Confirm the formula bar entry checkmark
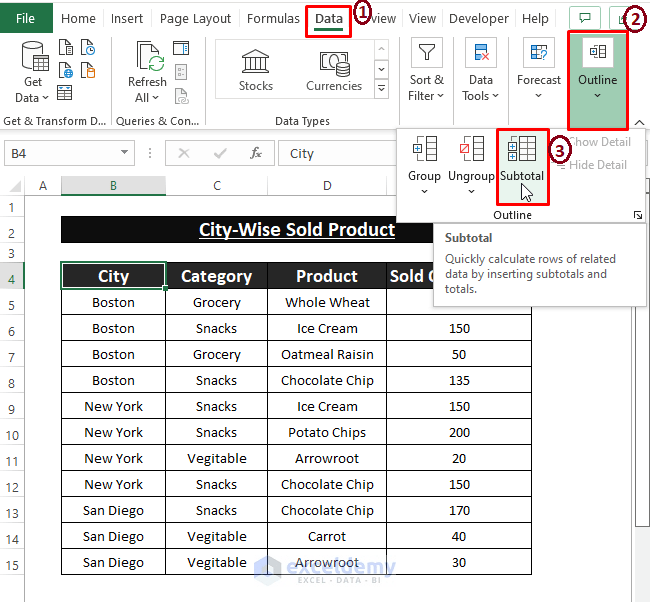650x602 pixels. pos(220,153)
